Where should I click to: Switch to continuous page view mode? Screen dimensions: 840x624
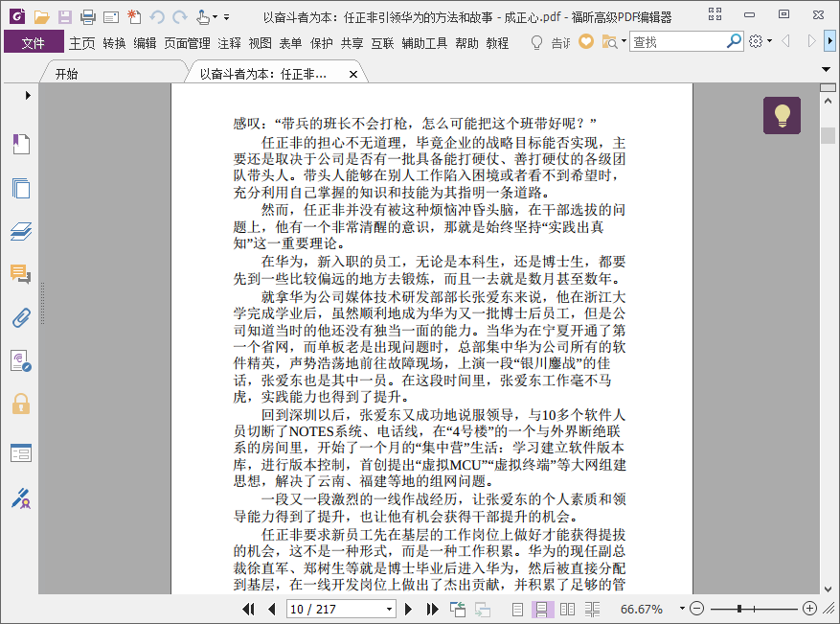(541, 609)
